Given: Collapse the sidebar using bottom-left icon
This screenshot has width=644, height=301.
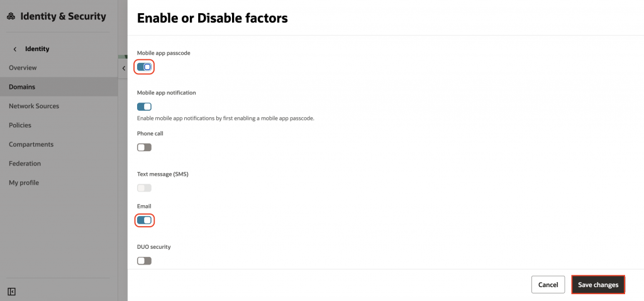Looking at the screenshot, I should pos(11,292).
